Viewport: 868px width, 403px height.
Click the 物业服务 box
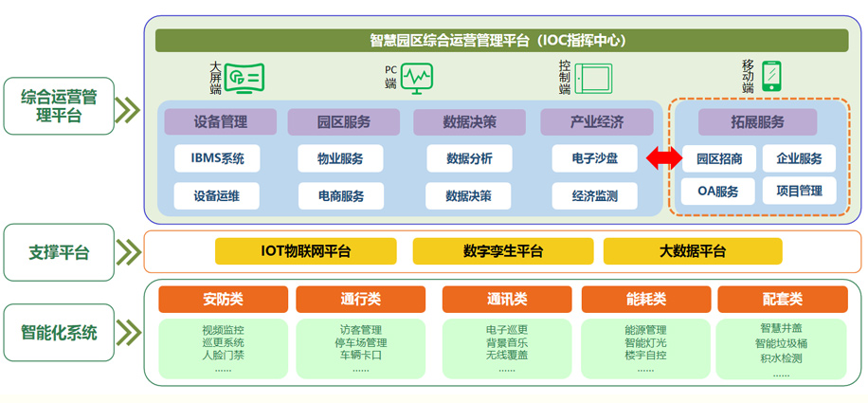340,159
